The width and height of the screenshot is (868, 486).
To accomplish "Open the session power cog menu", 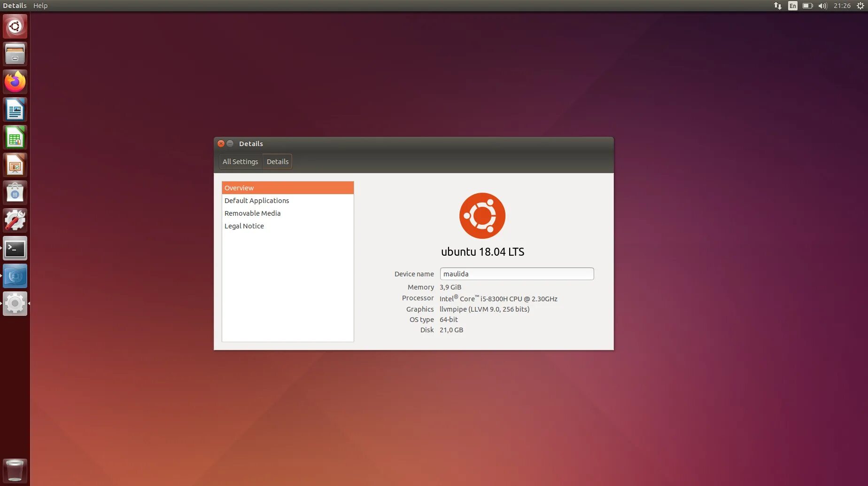I will [860, 6].
